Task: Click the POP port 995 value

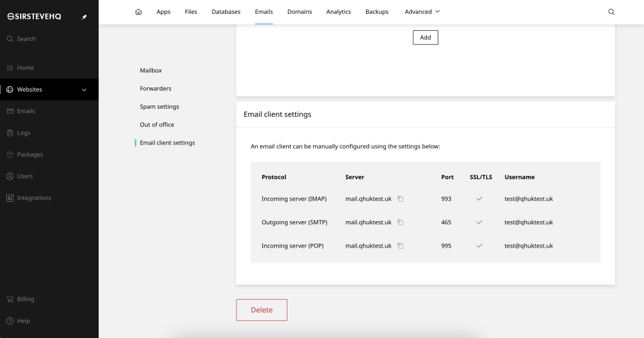Action: 446,246
